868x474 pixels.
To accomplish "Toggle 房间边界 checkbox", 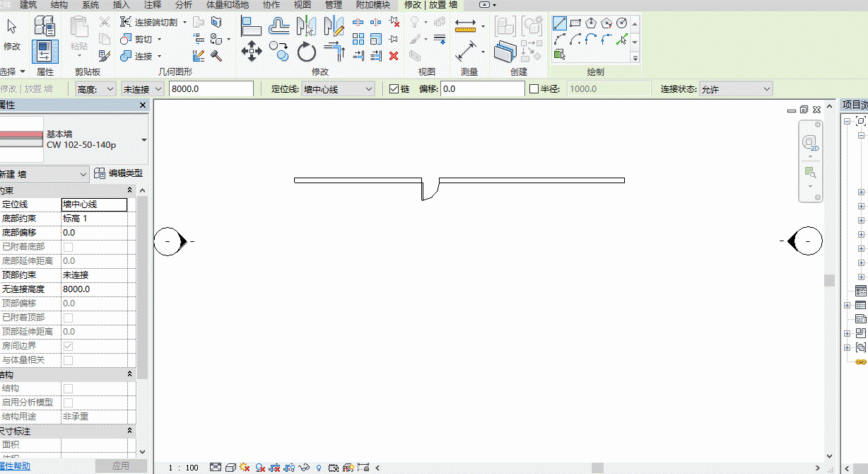I will point(69,346).
